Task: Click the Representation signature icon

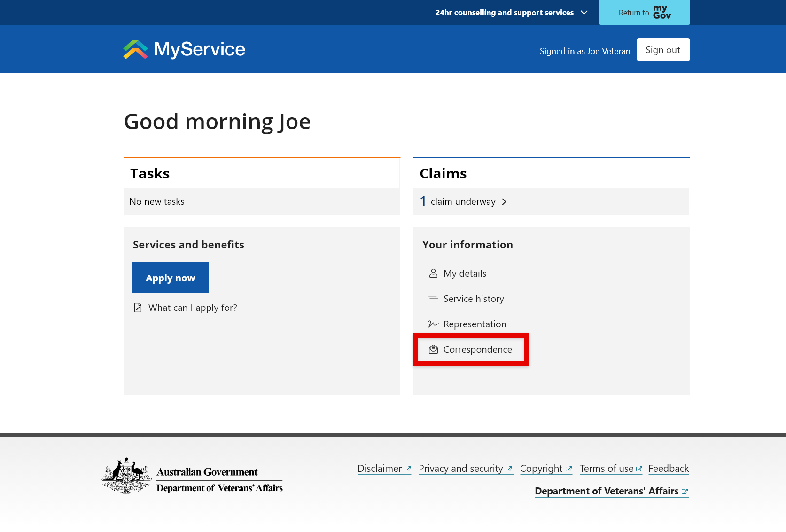Action: point(433,324)
